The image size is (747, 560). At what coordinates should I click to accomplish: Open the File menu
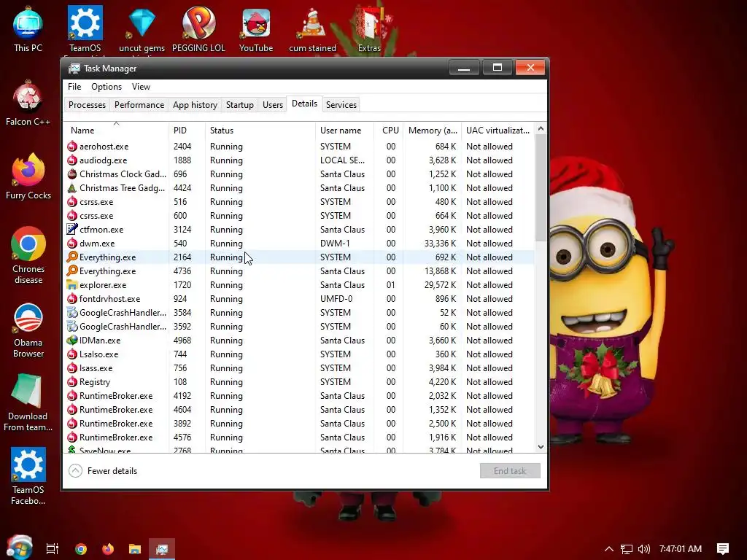(x=74, y=87)
